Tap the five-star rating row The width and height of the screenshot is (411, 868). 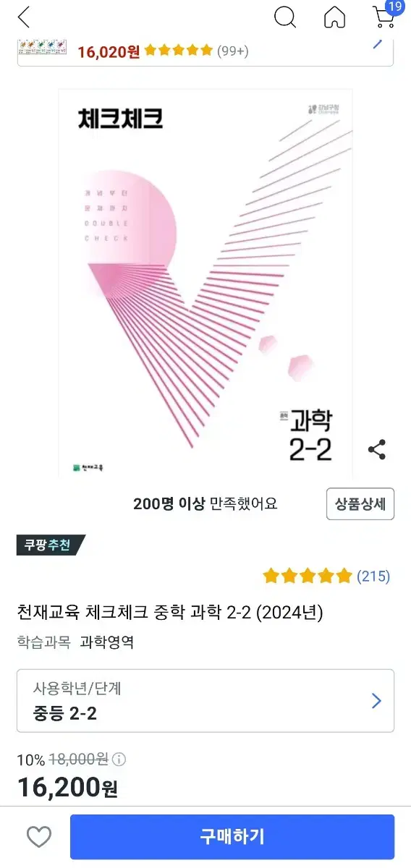click(x=308, y=576)
